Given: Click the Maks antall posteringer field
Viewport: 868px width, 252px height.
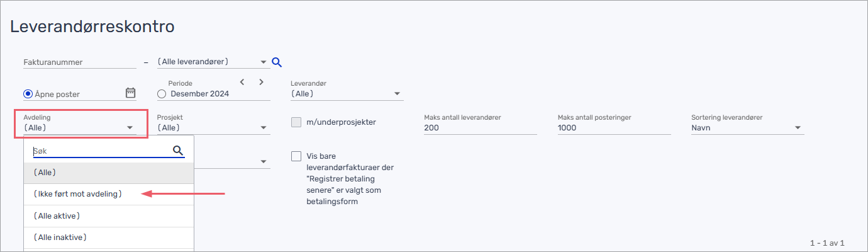Looking at the screenshot, I should coord(614,128).
